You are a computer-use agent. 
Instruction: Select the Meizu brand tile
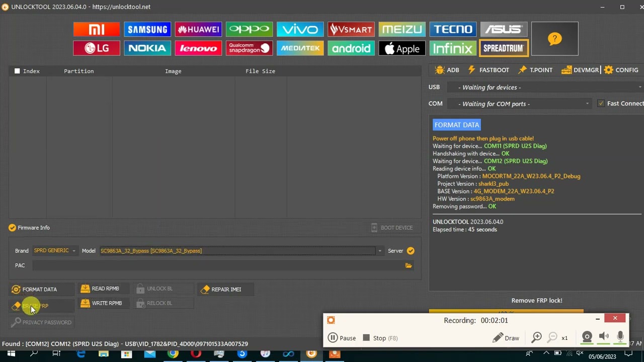401,29
